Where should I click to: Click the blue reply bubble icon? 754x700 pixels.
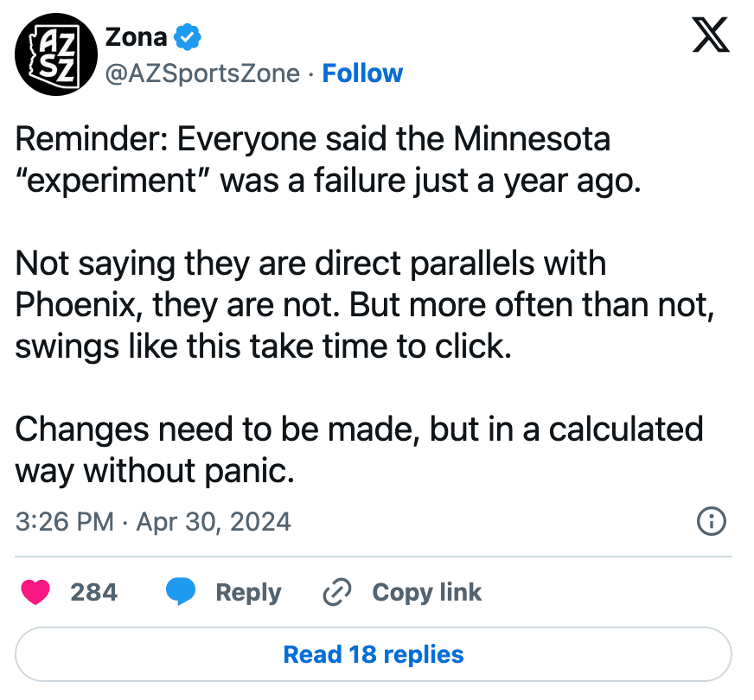point(181,591)
